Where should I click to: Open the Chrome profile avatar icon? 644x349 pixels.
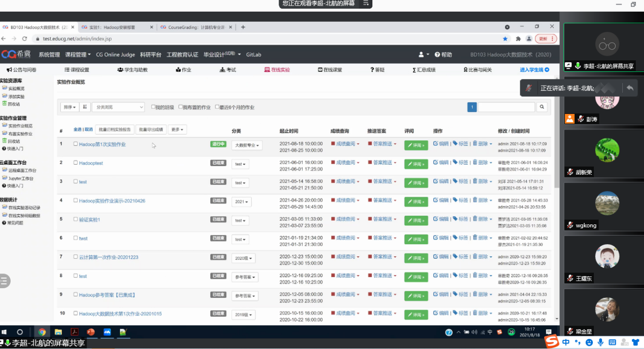(529, 38)
